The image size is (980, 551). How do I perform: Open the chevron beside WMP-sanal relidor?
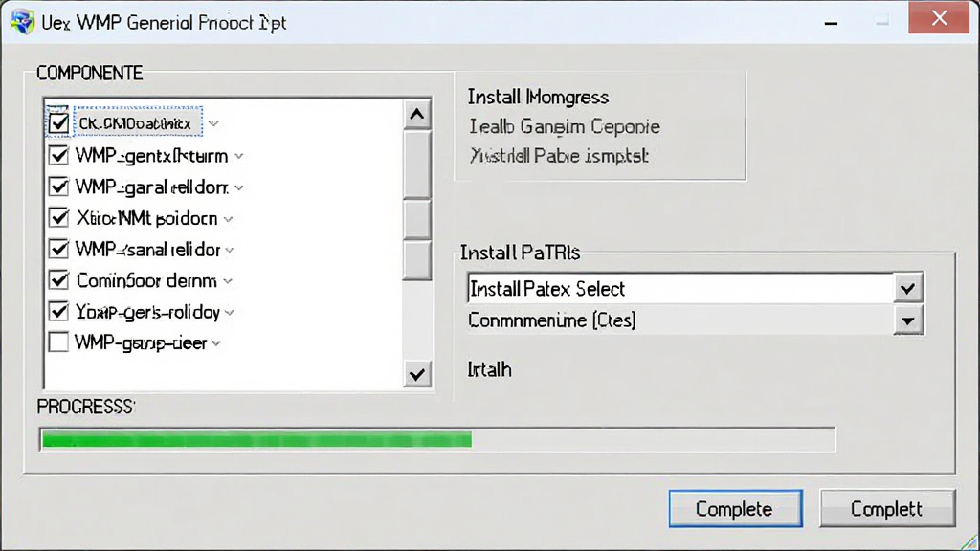pyautogui.click(x=230, y=250)
